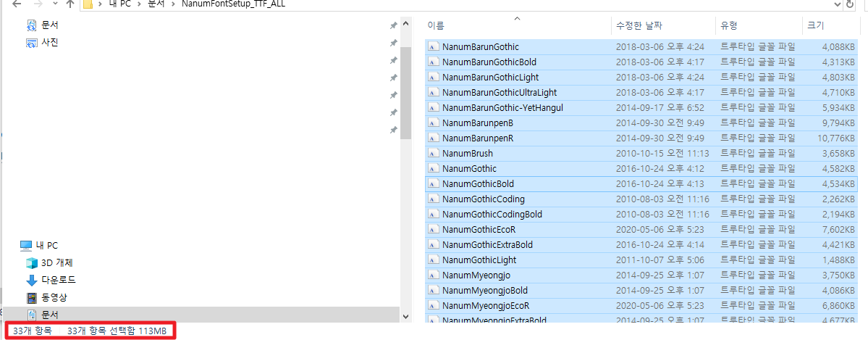Click the navigation pane scroll up arrow
This screenshot has width=868, height=340.
(405, 25)
